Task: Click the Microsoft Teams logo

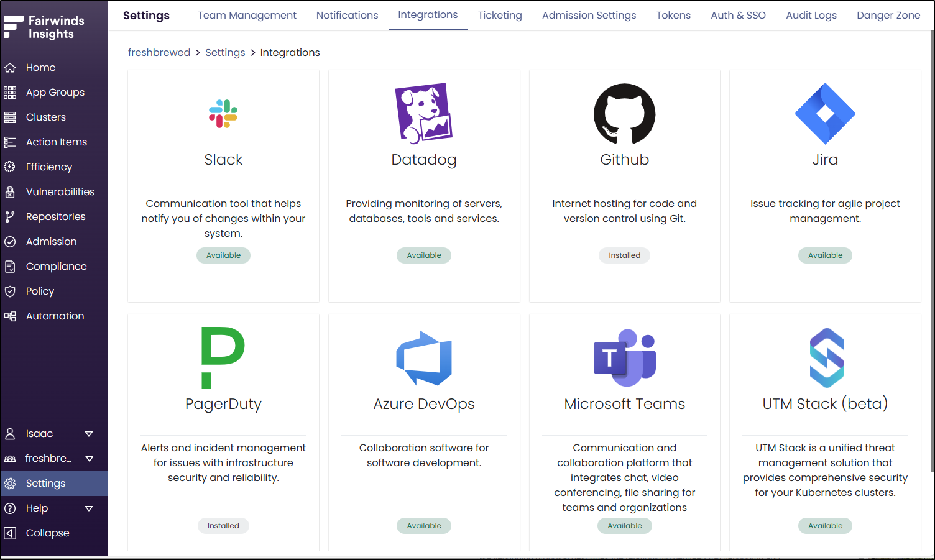Action: (x=625, y=358)
